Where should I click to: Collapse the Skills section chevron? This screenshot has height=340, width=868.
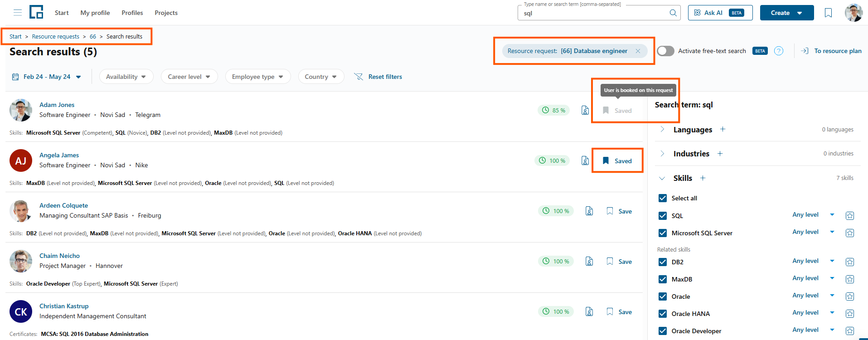coord(662,178)
